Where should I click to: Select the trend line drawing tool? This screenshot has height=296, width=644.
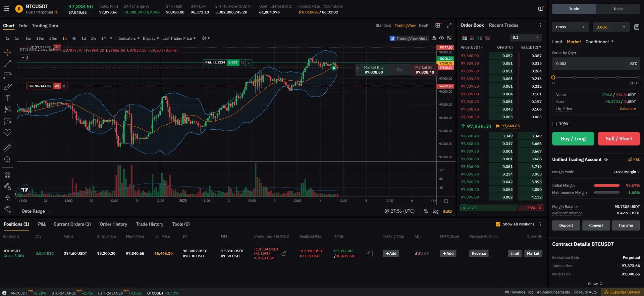pos(7,64)
